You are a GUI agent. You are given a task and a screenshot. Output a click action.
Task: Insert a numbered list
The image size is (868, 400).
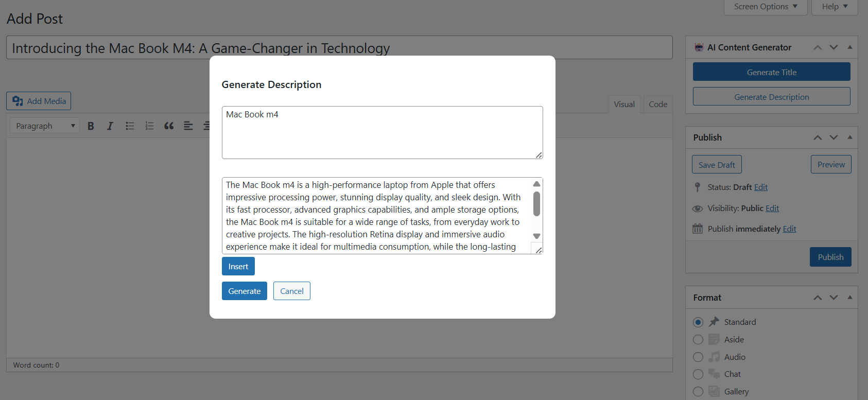149,126
